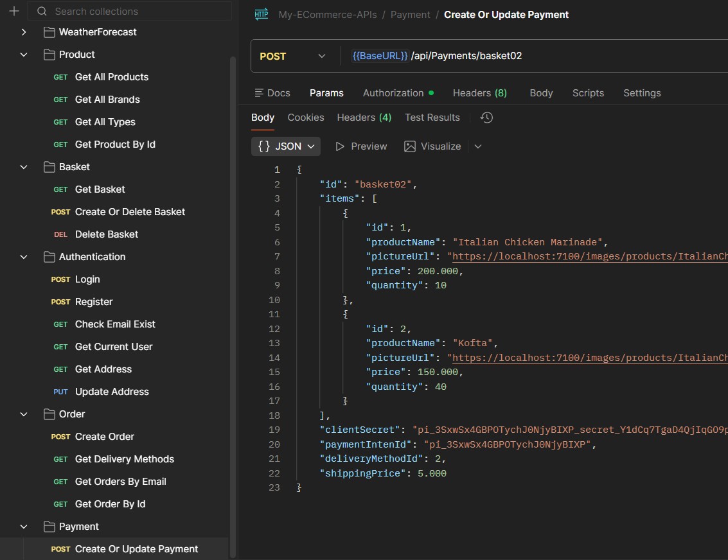Open the Italian Chicken Marinade pictureUrl link
The image size is (728, 560).
[590, 257]
